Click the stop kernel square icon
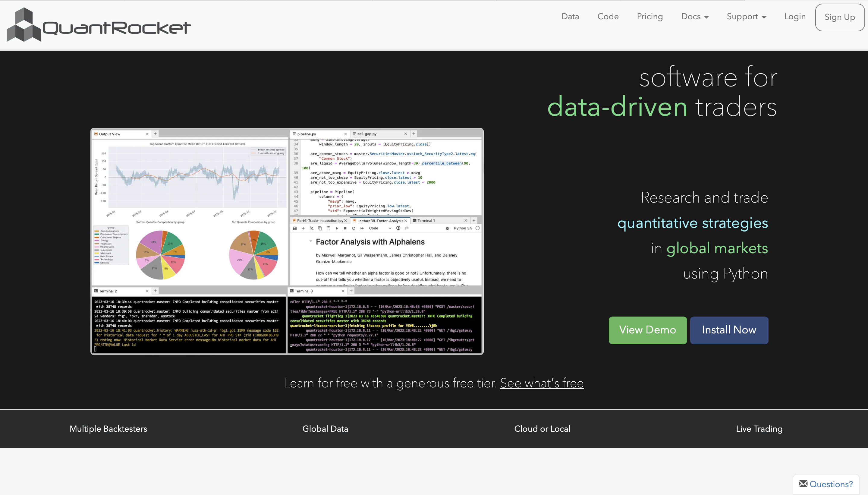The image size is (868, 495). pos(345,228)
